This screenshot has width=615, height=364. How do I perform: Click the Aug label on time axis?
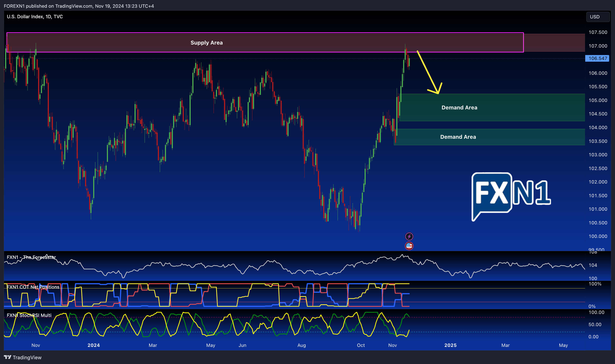tap(301, 345)
